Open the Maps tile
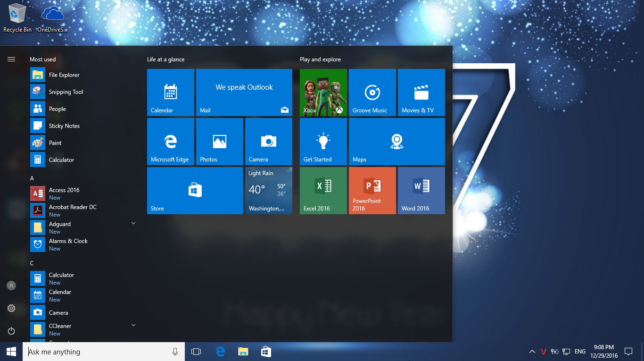 coord(397,142)
